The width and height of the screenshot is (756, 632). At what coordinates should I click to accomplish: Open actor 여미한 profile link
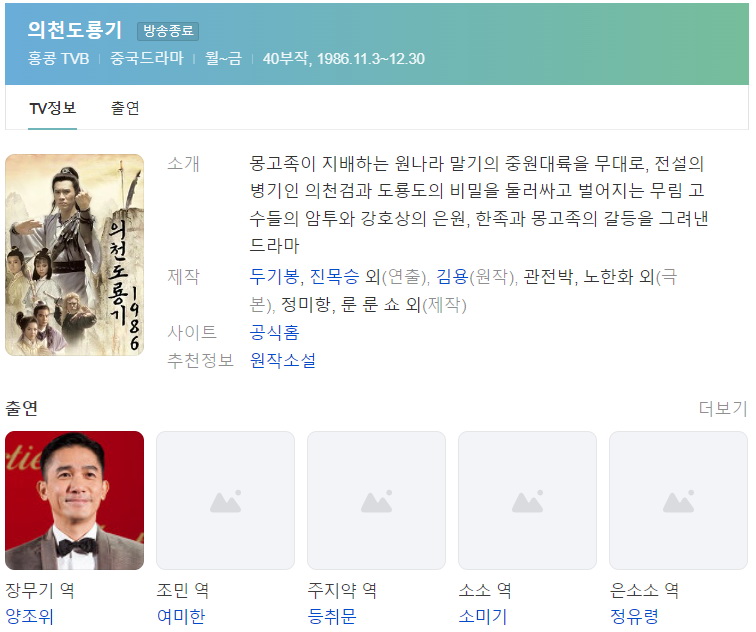181,616
